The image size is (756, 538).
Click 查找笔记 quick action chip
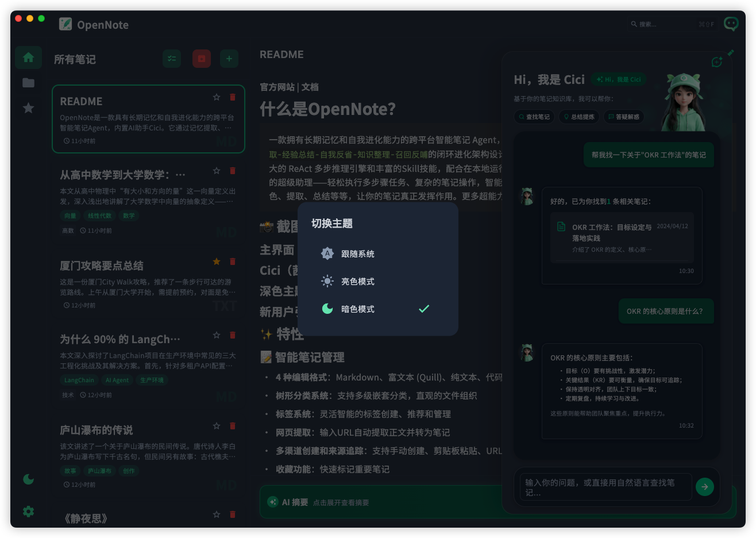(x=534, y=117)
